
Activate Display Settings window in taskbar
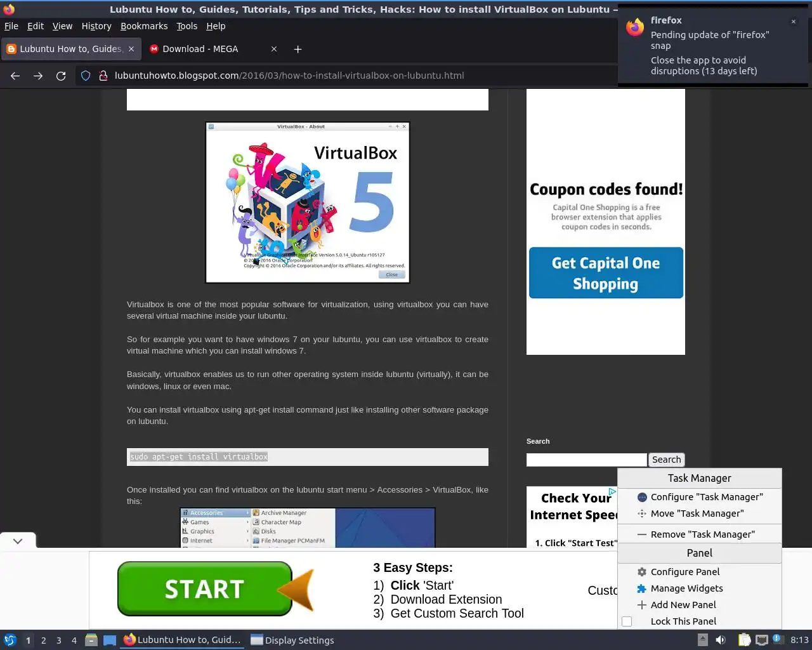[292, 640]
